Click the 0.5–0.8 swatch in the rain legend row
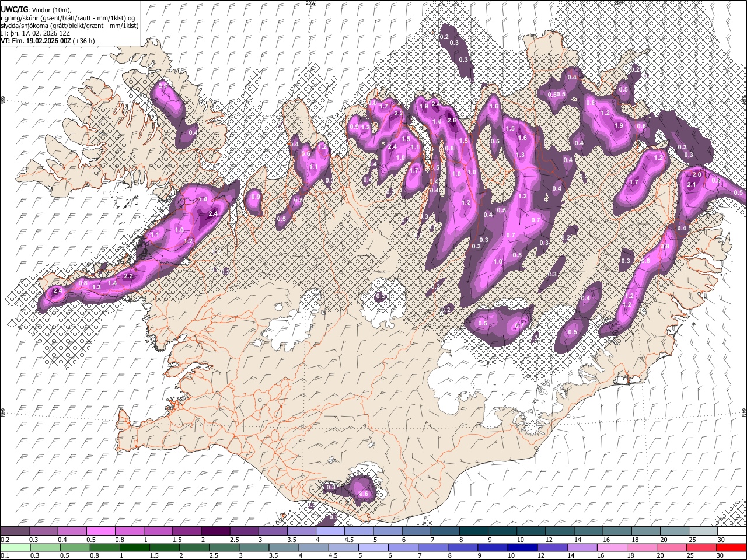 (x=75, y=547)
